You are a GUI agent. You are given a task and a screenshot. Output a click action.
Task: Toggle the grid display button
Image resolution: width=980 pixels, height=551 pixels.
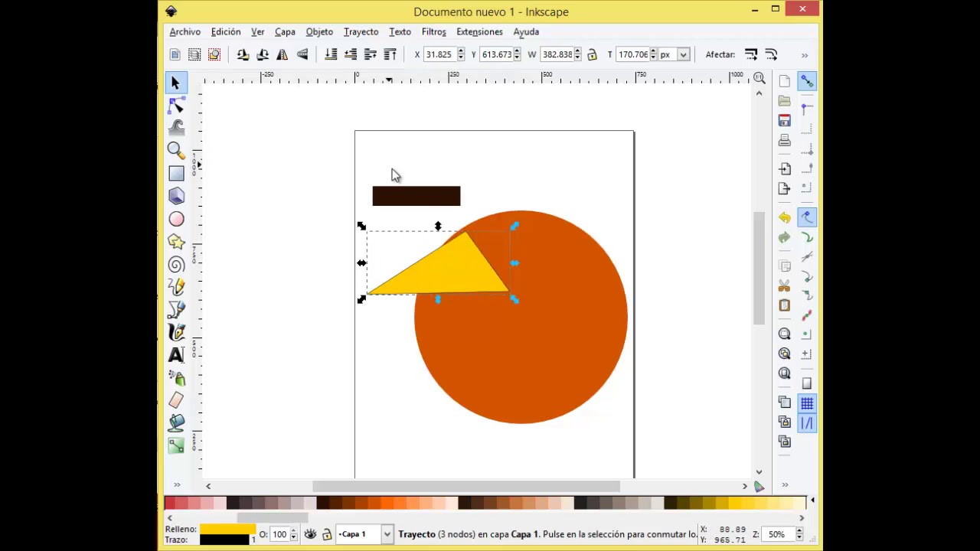(807, 403)
